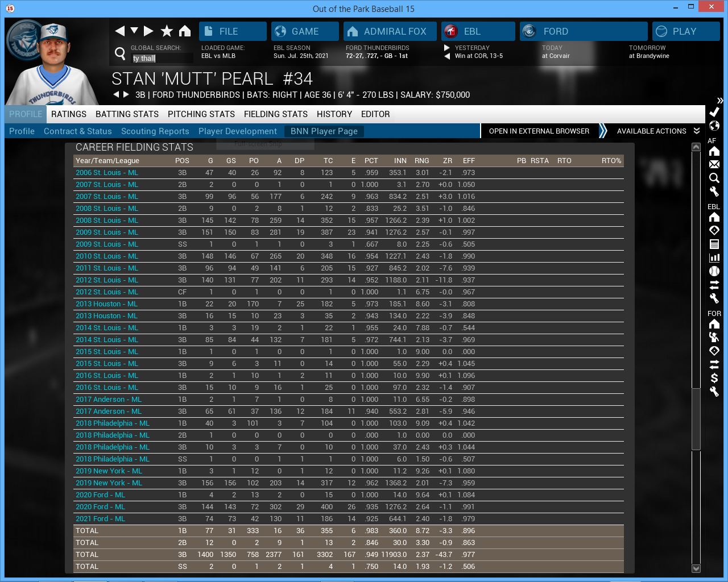The width and height of the screenshot is (728, 582).
Task: Open the EBL section home icon
Action: click(714, 217)
